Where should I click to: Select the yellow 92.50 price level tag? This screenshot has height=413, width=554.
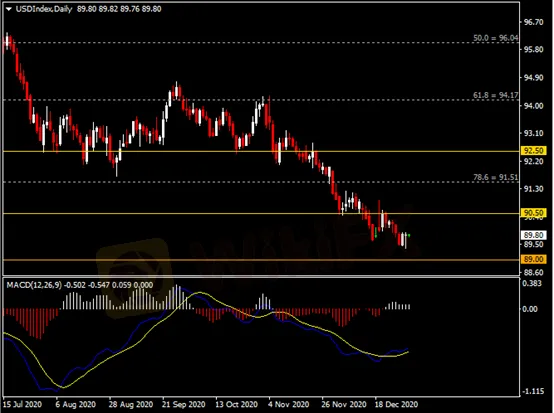pos(534,151)
